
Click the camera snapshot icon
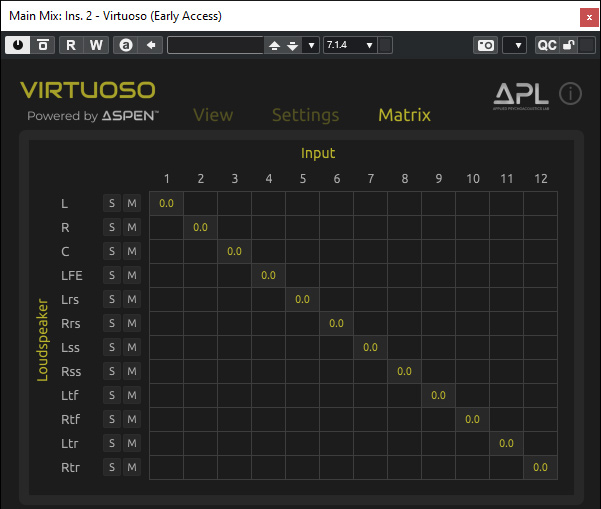(485, 45)
